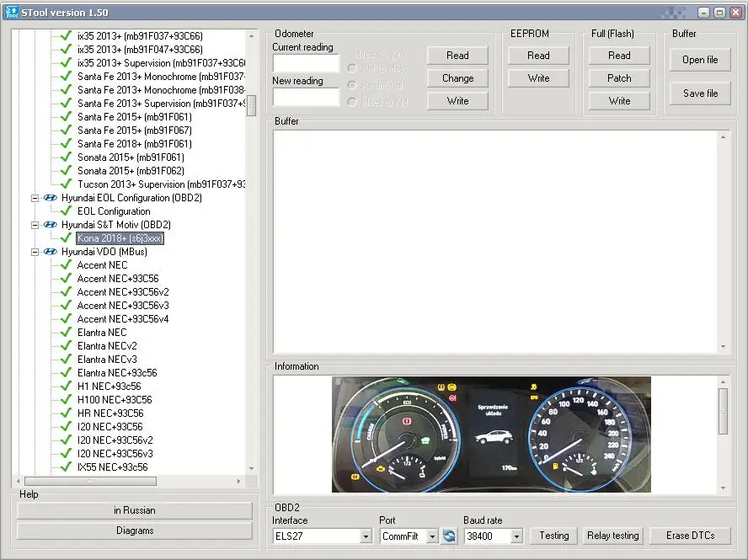This screenshot has width=748, height=560.
Task: Click the checkmark beside I20 NEC+93C56v3
Action: point(67,454)
